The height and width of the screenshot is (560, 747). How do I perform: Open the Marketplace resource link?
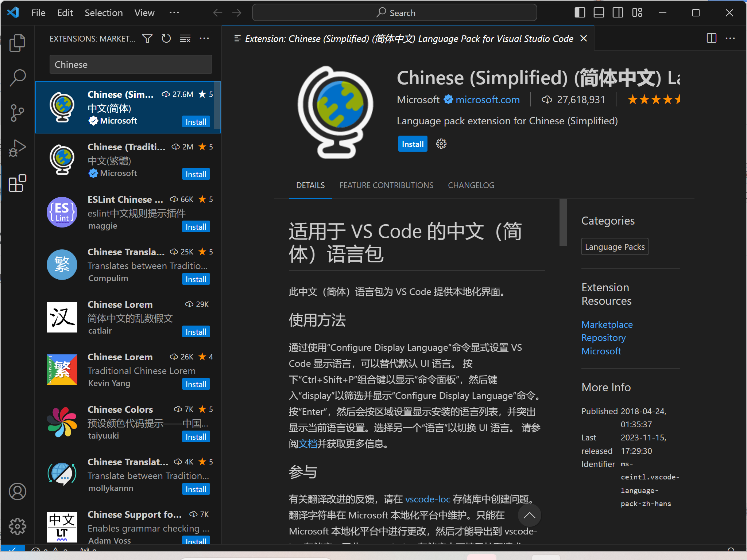click(607, 324)
